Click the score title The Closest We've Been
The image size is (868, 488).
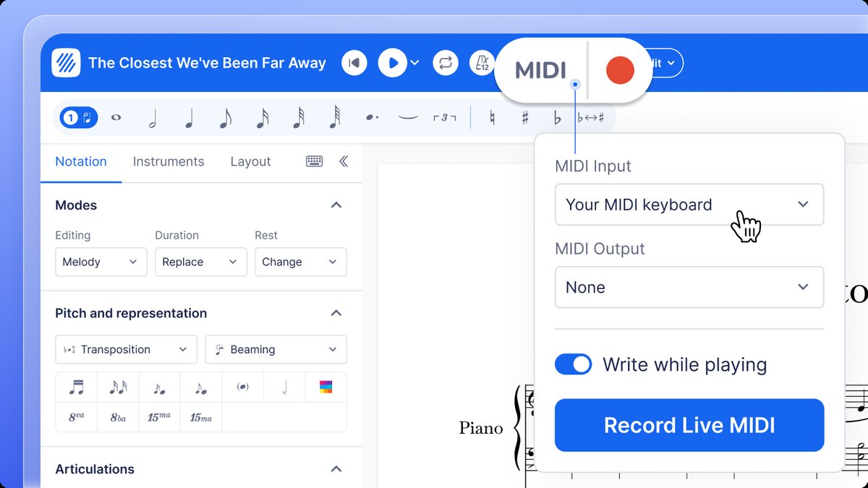[207, 63]
